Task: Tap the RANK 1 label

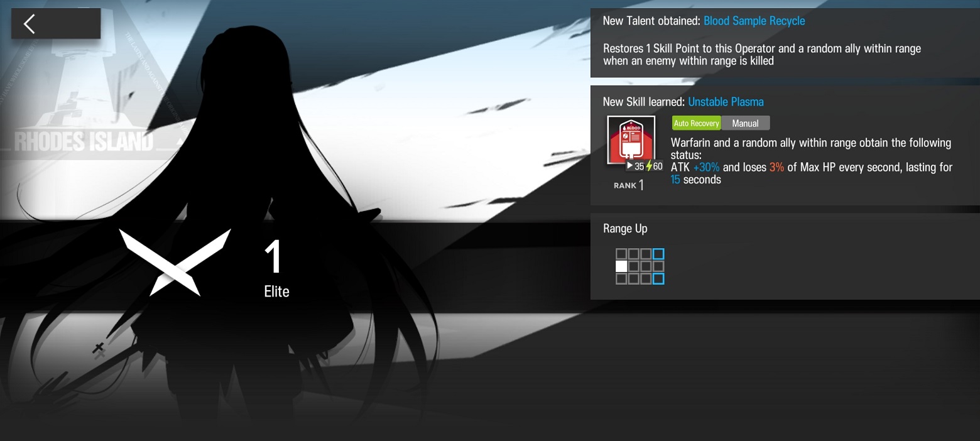Action: click(628, 185)
